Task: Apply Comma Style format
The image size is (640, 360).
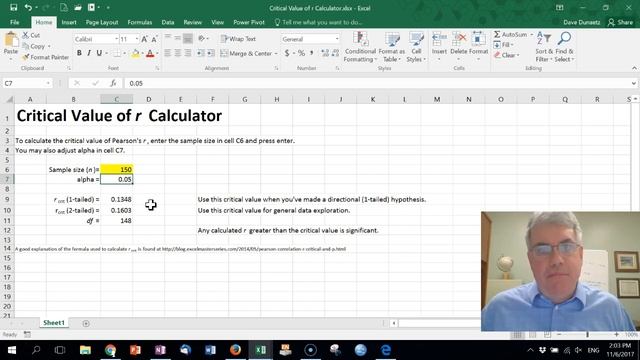Action: tap(311, 53)
